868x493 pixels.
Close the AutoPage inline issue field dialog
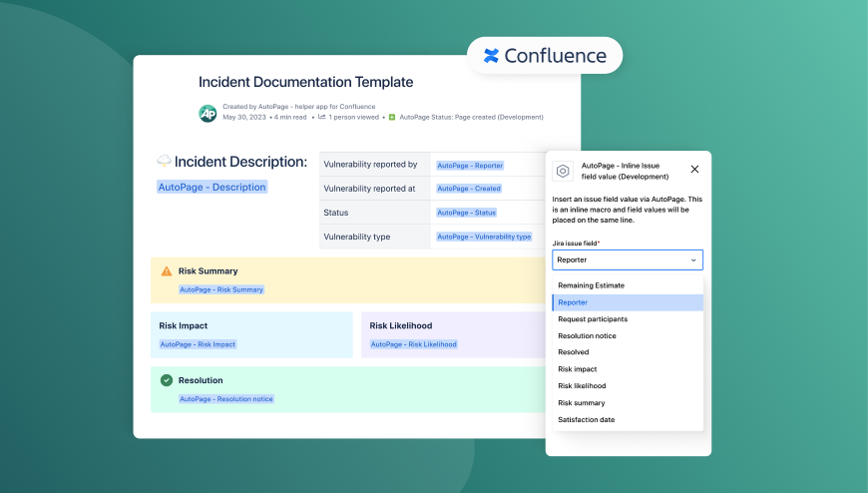694,169
